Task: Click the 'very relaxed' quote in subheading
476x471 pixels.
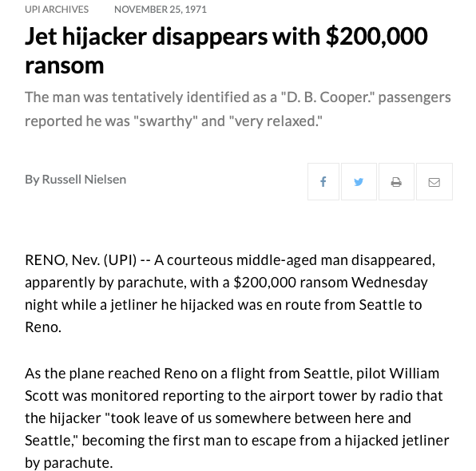Action: (x=276, y=121)
